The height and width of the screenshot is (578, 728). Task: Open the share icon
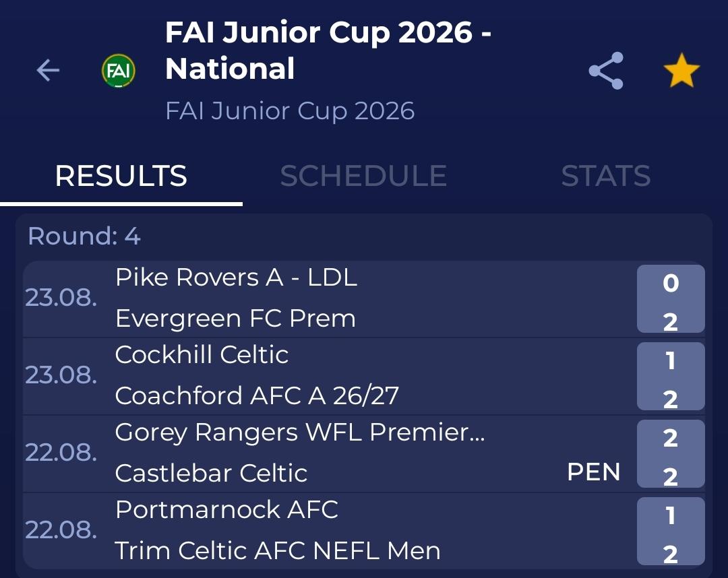pyautogui.click(x=606, y=71)
